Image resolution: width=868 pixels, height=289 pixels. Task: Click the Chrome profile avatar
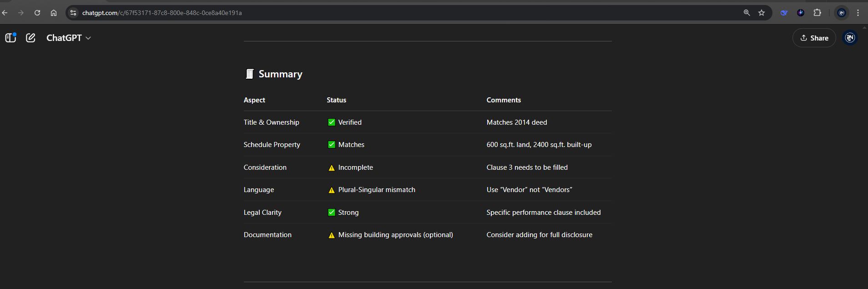click(x=842, y=13)
